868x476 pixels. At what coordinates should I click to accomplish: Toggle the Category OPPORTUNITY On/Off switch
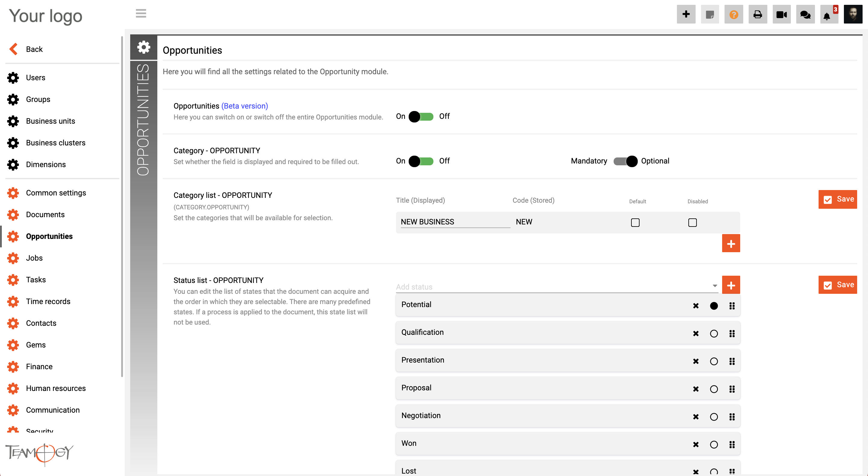pyautogui.click(x=421, y=161)
